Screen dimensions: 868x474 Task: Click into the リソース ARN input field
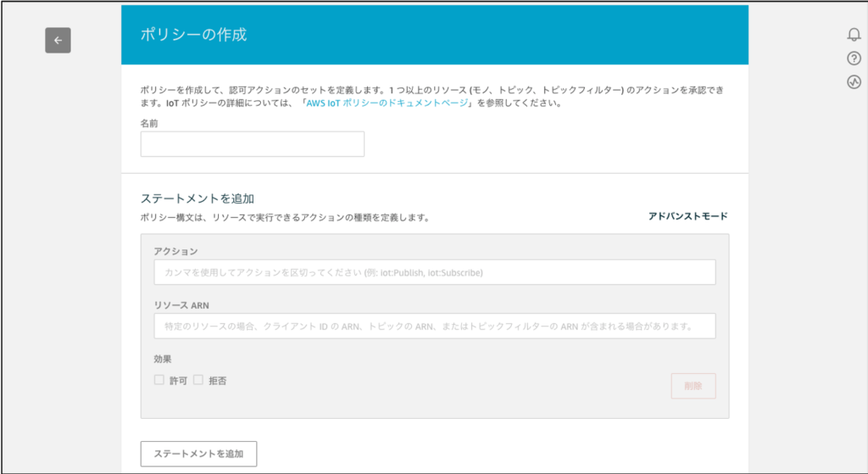pyautogui.click(x=434, y=326)
